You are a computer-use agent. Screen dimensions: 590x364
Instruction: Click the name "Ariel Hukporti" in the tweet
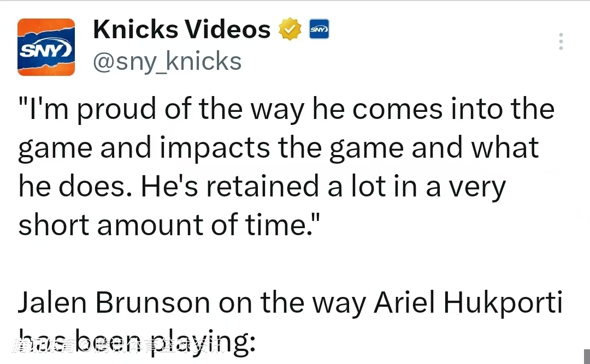(468, 303)
